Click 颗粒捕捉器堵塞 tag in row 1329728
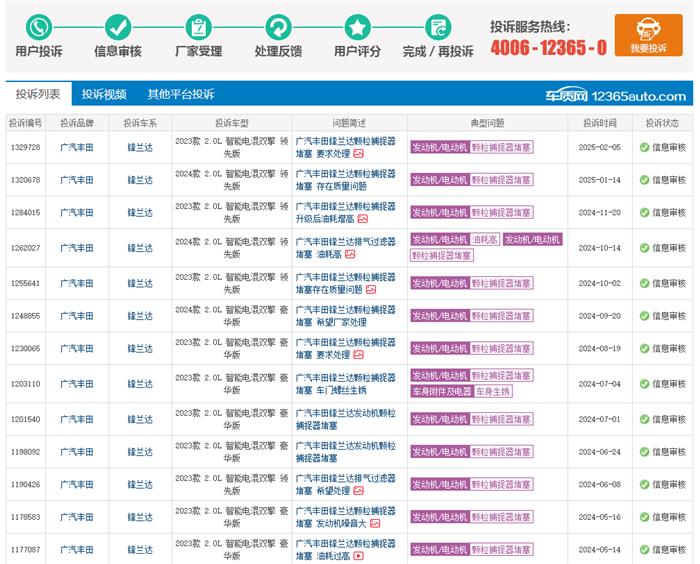The image size is (700, 564). click(x=501, y=147)
